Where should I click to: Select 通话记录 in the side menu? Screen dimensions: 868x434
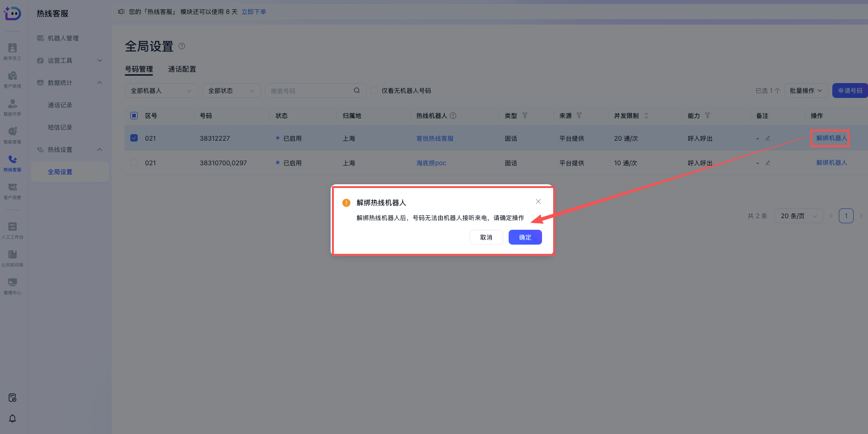tap(60, 105)
